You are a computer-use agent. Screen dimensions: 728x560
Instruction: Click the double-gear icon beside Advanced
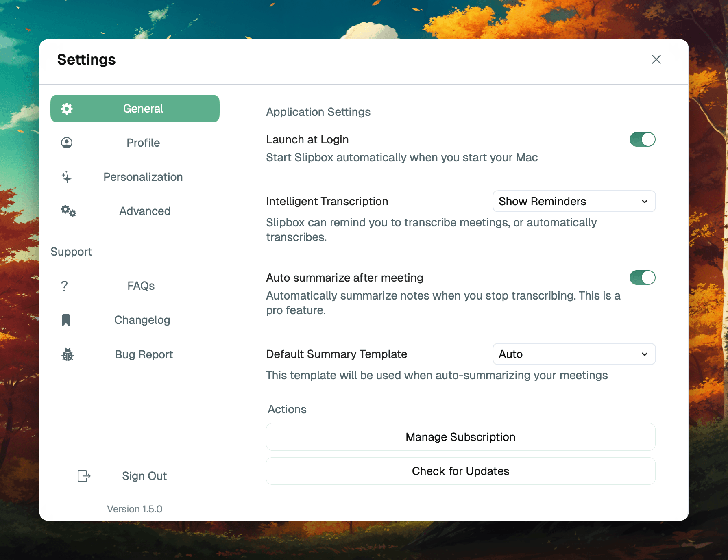coord(69,211)
